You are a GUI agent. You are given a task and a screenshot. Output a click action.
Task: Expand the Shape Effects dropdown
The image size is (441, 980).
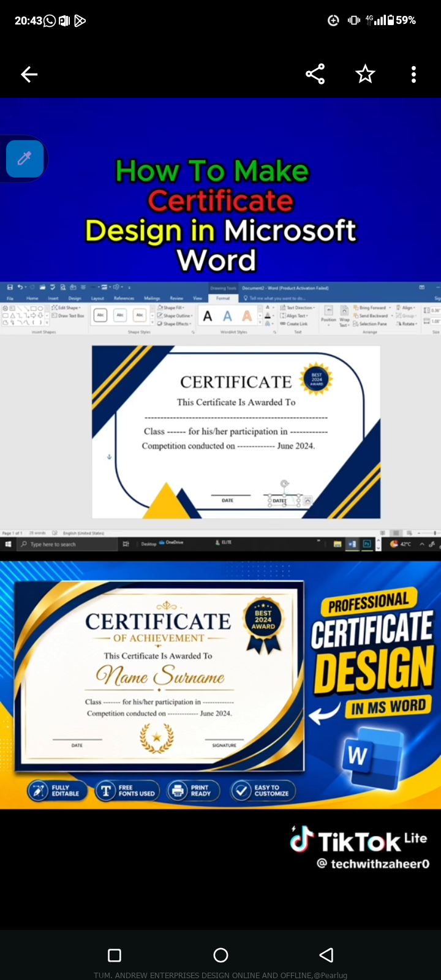coord(175,323)
